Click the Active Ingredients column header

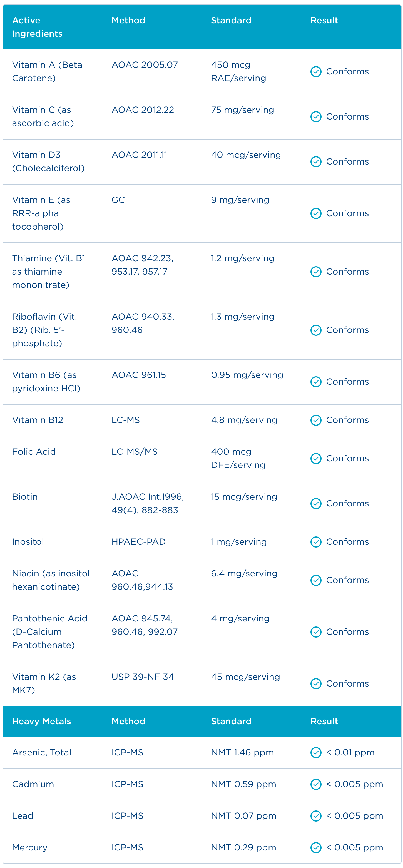(x=37, y=27)
